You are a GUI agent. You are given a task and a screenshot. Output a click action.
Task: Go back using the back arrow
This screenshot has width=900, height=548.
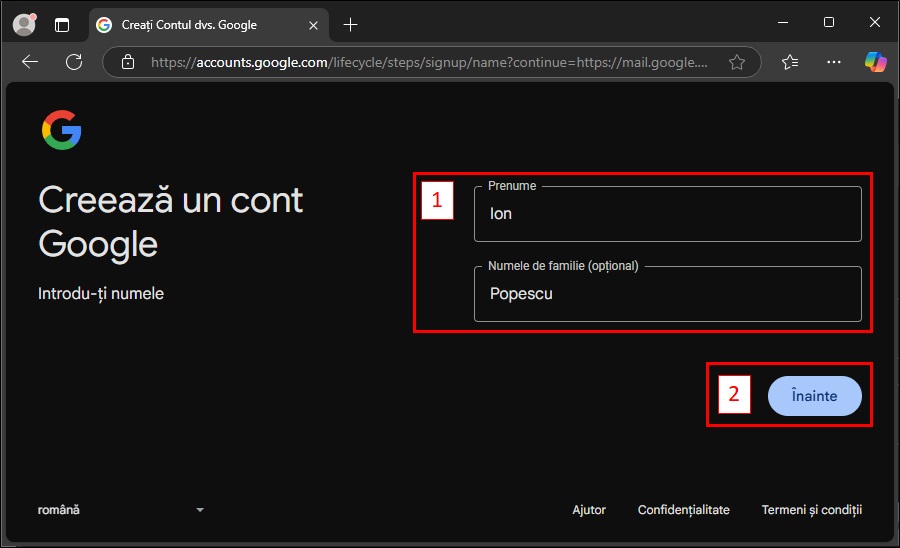click(30, 62)
